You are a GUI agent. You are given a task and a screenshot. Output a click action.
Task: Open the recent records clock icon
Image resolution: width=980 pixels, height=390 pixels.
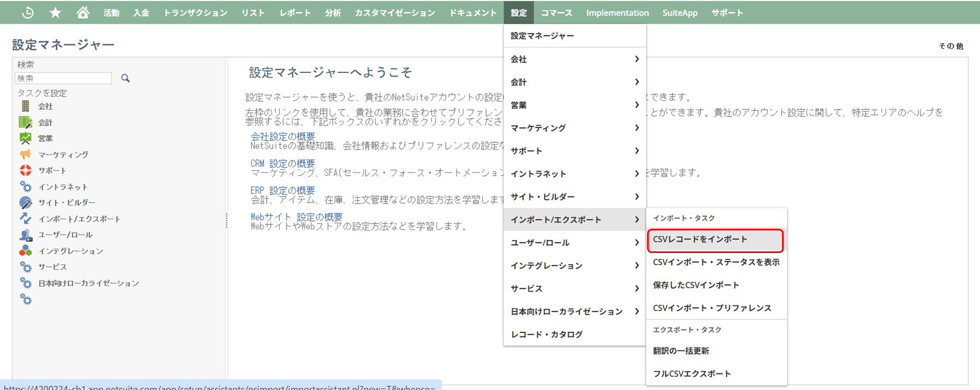point(28,12)
